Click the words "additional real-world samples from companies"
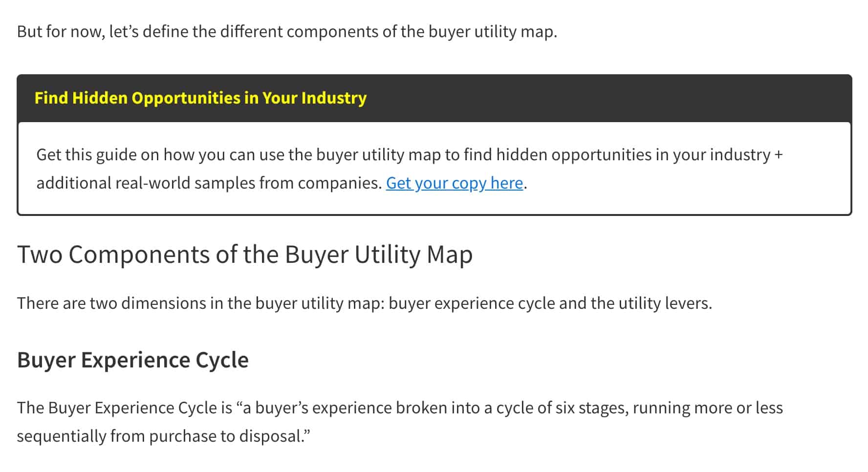 [x=209, y=183]
